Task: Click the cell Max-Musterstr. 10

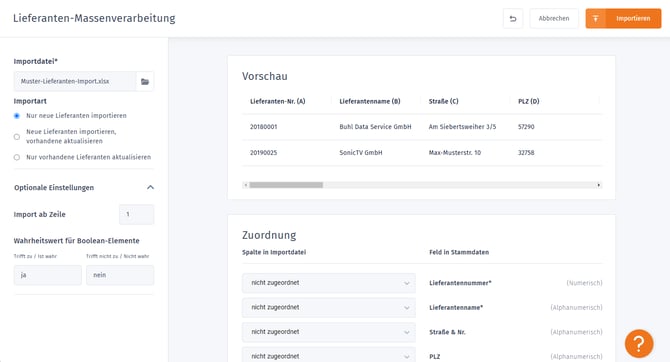Action: click(x=455, y=153)
